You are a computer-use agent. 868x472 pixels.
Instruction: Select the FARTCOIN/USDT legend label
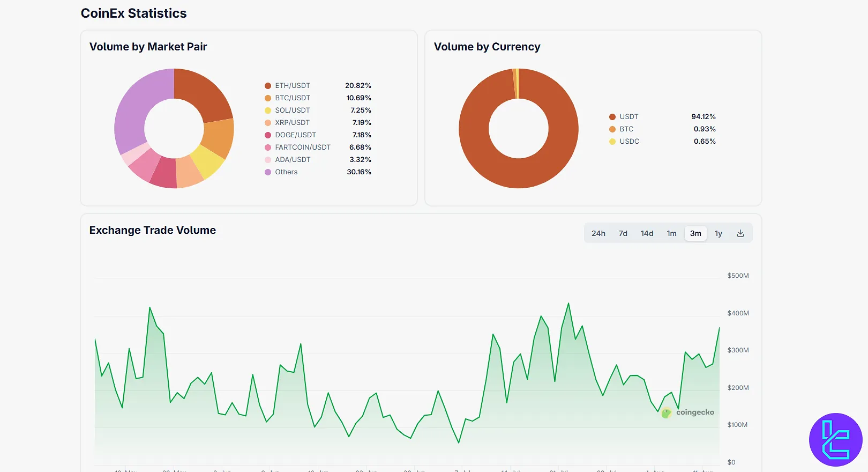coord(303,147)
